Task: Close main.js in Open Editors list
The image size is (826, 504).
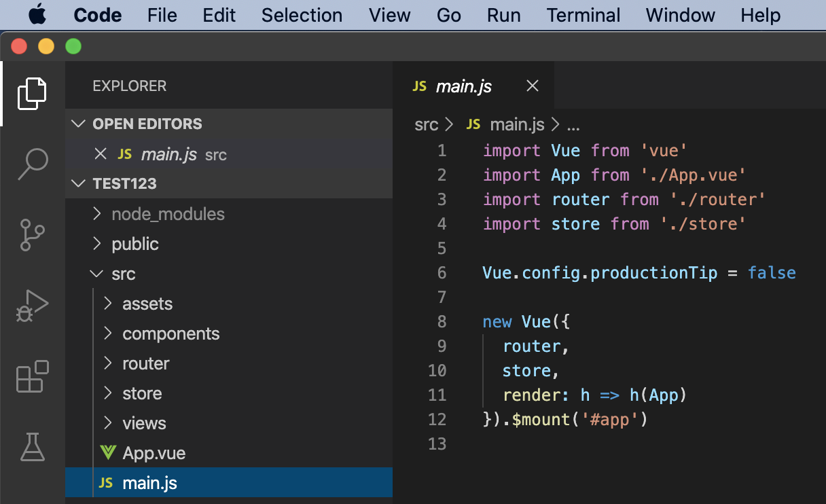Action: 101,154
